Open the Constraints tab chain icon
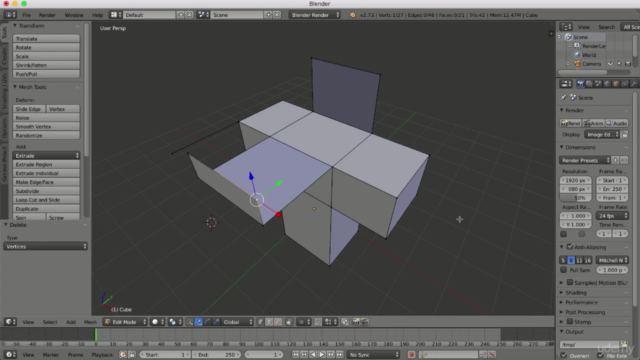Image resolution: width=640 pixels, height=360 pixels. coord(625,84)
